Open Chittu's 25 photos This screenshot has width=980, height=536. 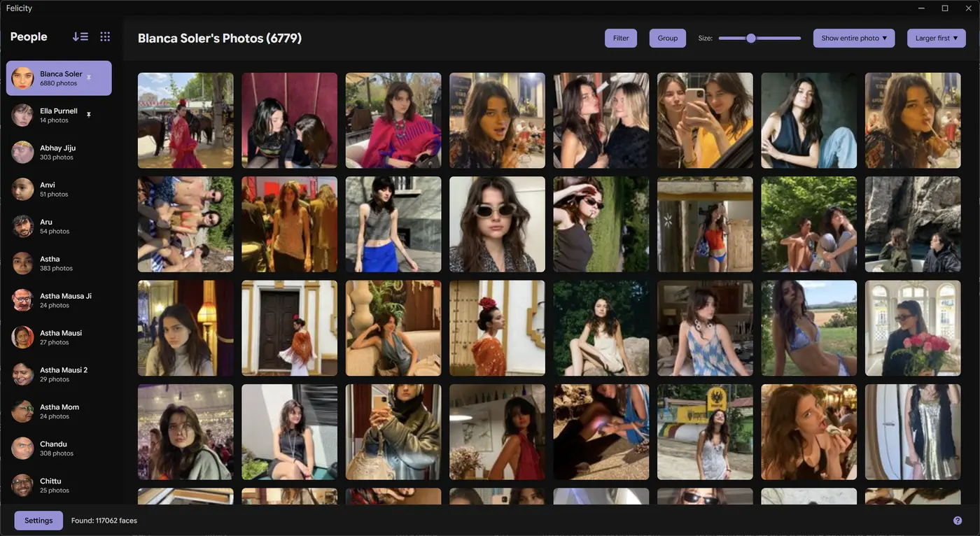point(59,486)
